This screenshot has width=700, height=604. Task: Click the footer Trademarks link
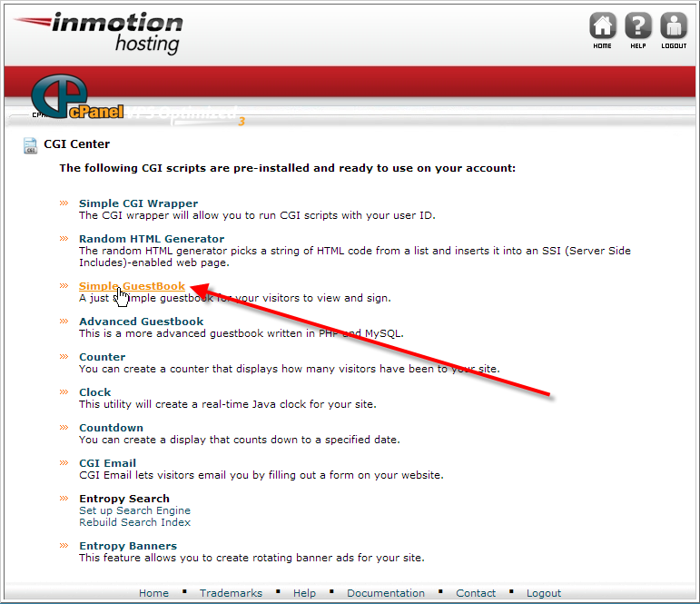231,593
